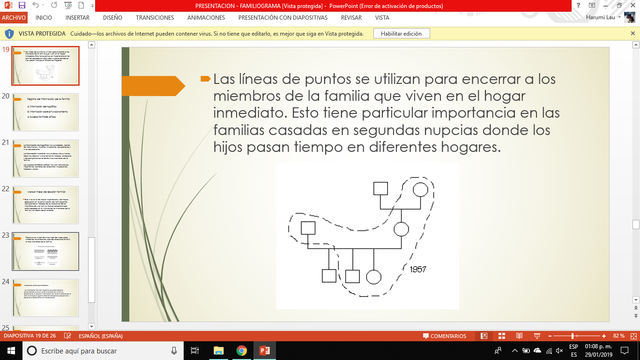Open the TRANSICIONES ribbon tab
Image resolution: width=640 pixels, height=360 pixels.
click(155, 18)
